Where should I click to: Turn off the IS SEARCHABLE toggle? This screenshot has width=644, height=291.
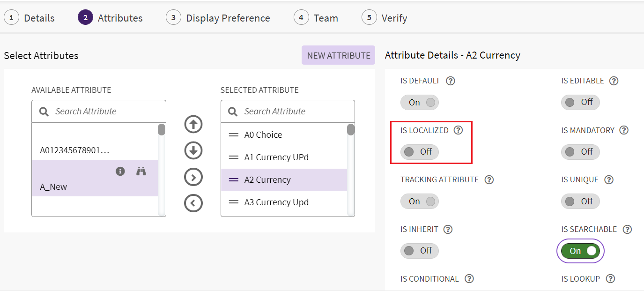tap(580, 251)
